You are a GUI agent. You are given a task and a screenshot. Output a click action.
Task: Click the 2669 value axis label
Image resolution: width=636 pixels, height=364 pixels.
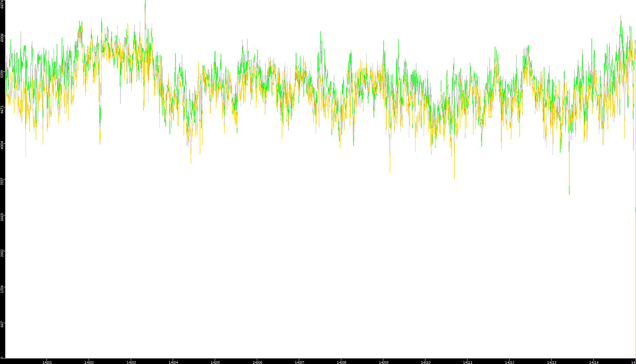(2, 217)
